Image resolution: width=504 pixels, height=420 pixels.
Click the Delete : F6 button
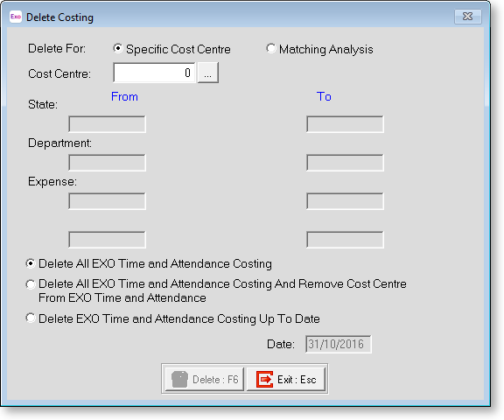click(x=205, y=380)
